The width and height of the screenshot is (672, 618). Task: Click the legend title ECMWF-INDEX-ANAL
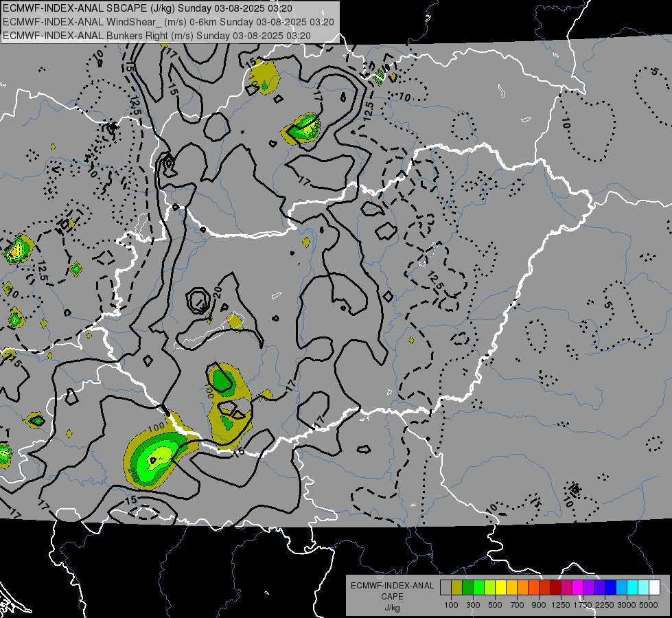tap(392, 586)
